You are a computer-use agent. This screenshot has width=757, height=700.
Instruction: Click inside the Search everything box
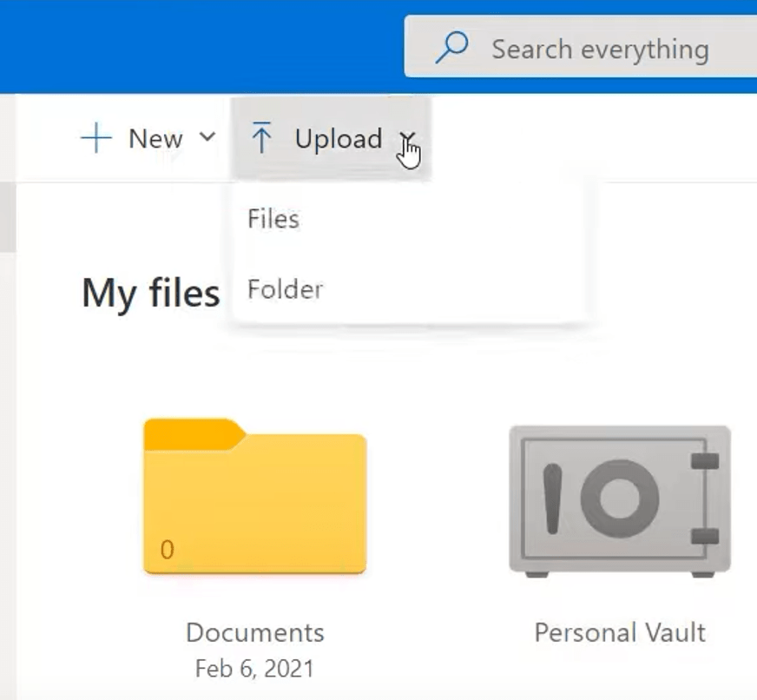point(580,46)
